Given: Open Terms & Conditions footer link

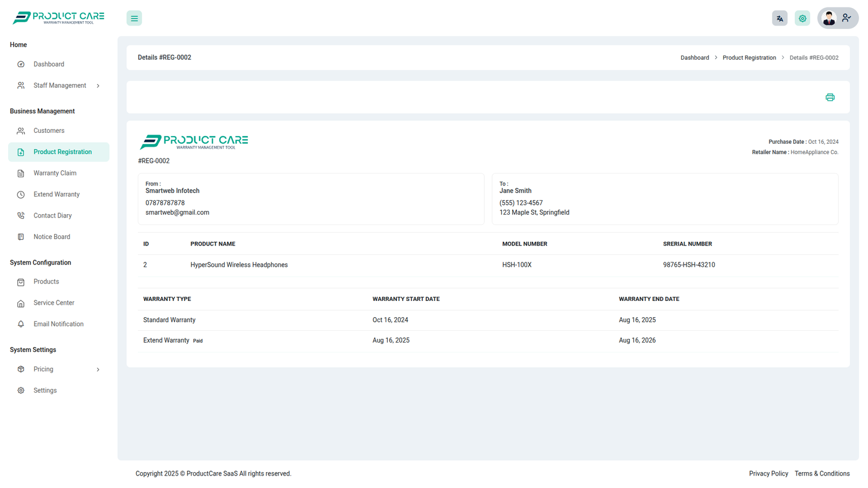Looking at the screenshot, I should (822, 474).
